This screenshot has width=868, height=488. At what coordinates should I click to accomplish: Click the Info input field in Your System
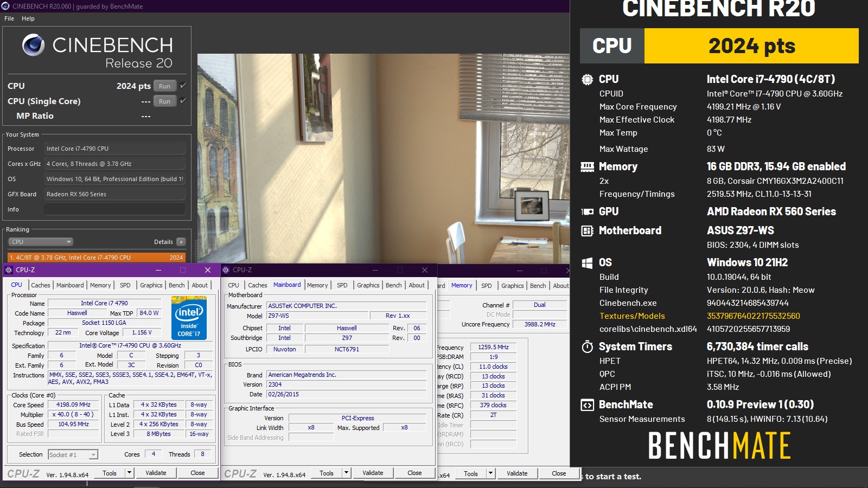pyautogui.click(x=114, y=209)
